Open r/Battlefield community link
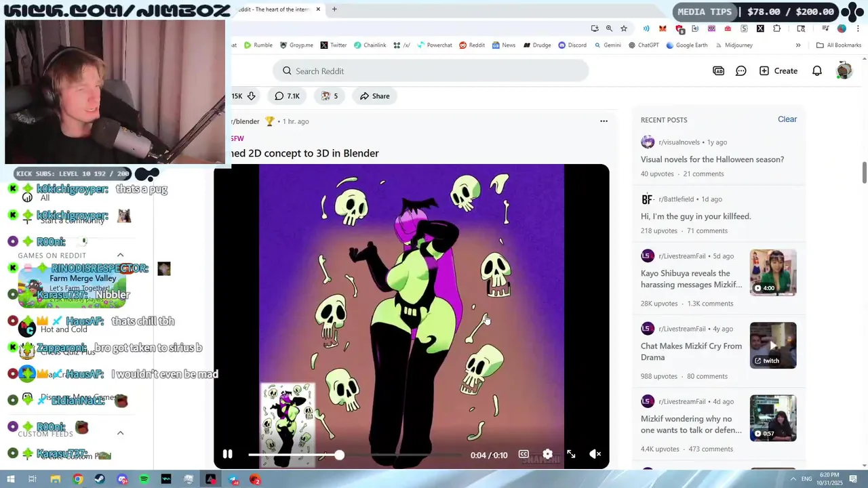The height and width of the screenshot is (488, 868). click(x=676, y=199)
